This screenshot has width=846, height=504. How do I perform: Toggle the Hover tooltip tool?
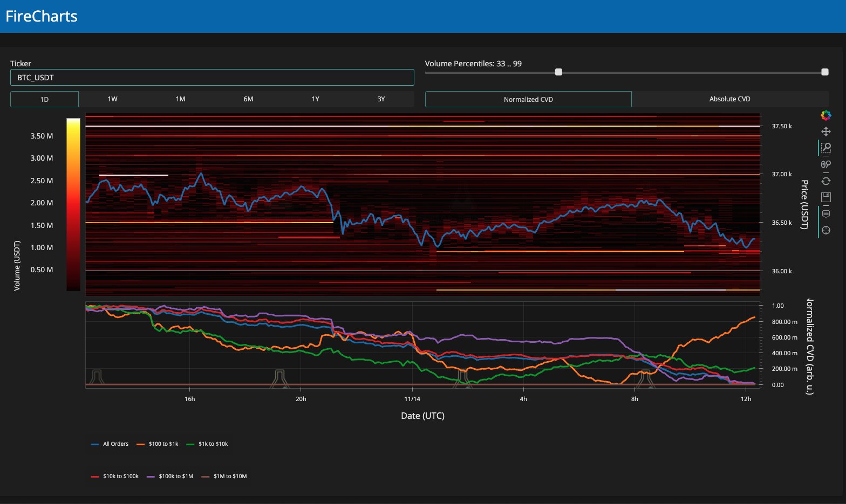[x=825, y=214]
